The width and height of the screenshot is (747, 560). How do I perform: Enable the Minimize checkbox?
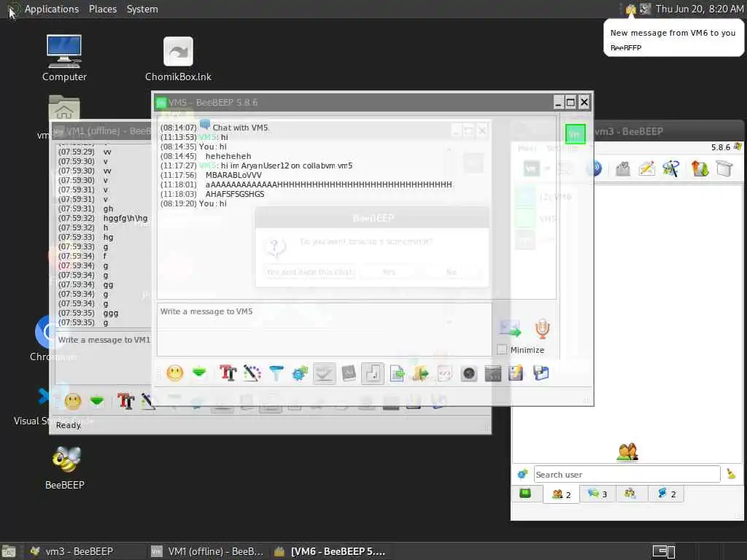502,349
